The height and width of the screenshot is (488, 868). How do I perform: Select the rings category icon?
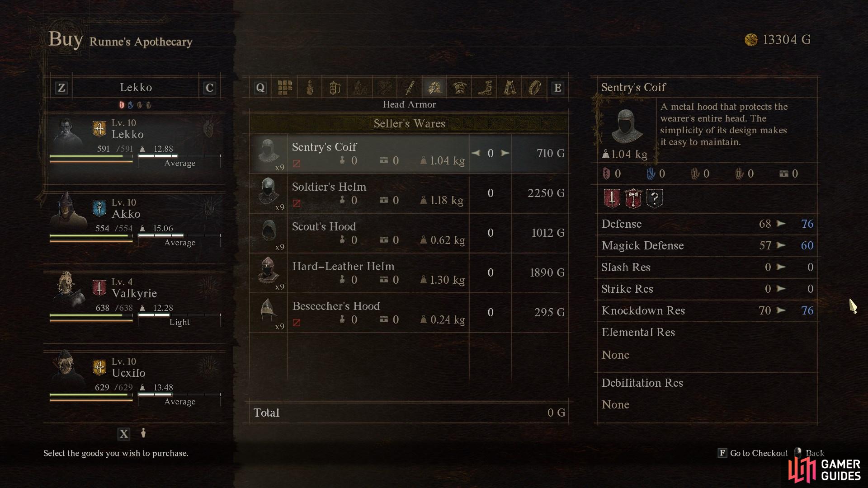(x=534, y=88)
